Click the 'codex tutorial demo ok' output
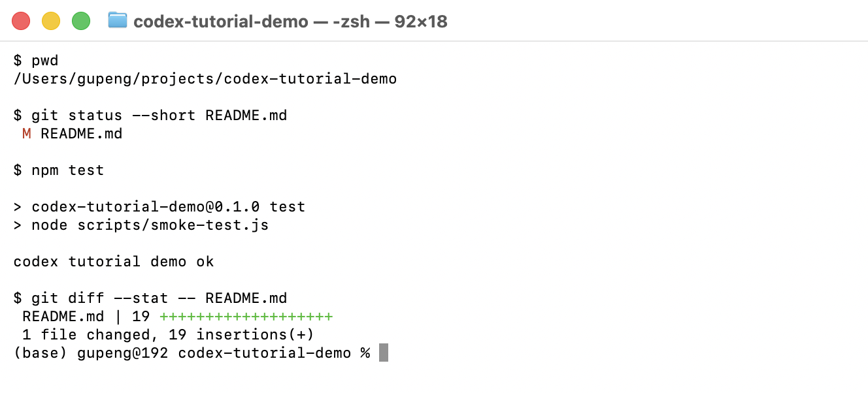Screen dimensions: 868x393 tap(114, 262)
